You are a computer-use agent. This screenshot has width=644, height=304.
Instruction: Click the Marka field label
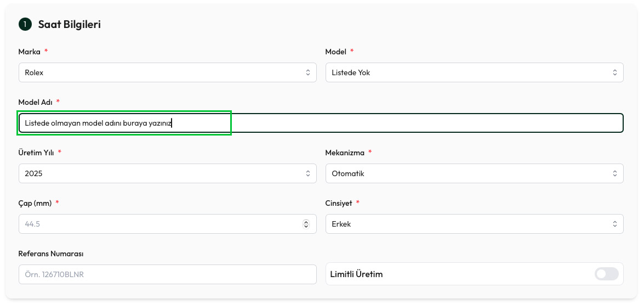(30, 52)
